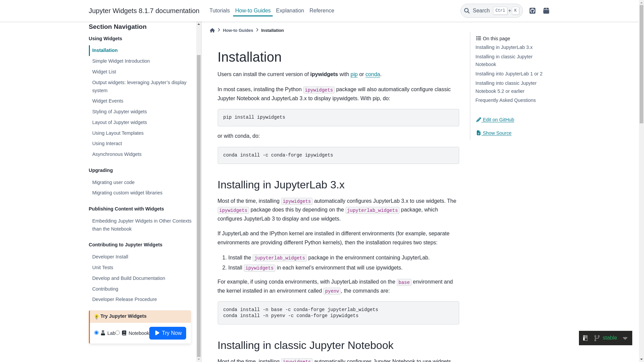This screenshot has width=644, height=362.
Task: Open Using Interact page
Action: (x=107, y=144)
